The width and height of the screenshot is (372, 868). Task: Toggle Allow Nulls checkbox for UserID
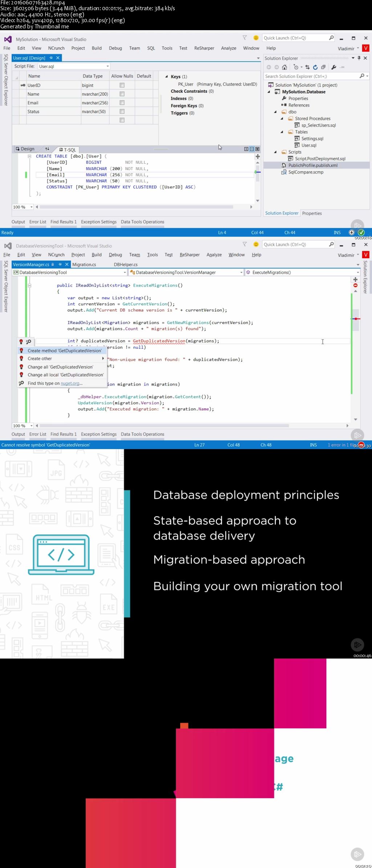tap(122, 85)
